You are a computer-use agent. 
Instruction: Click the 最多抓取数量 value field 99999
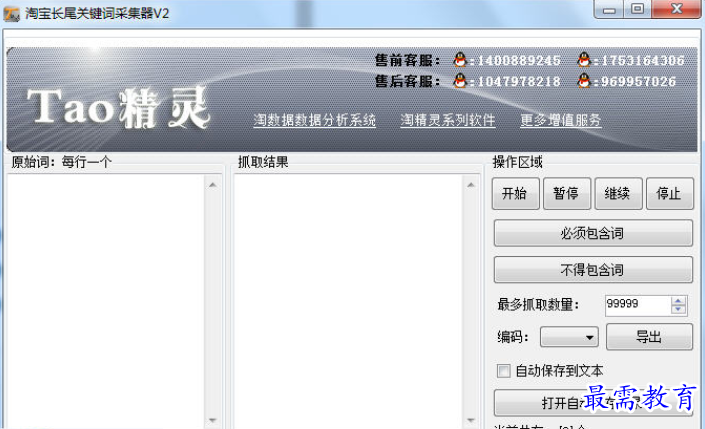[638, 304]
